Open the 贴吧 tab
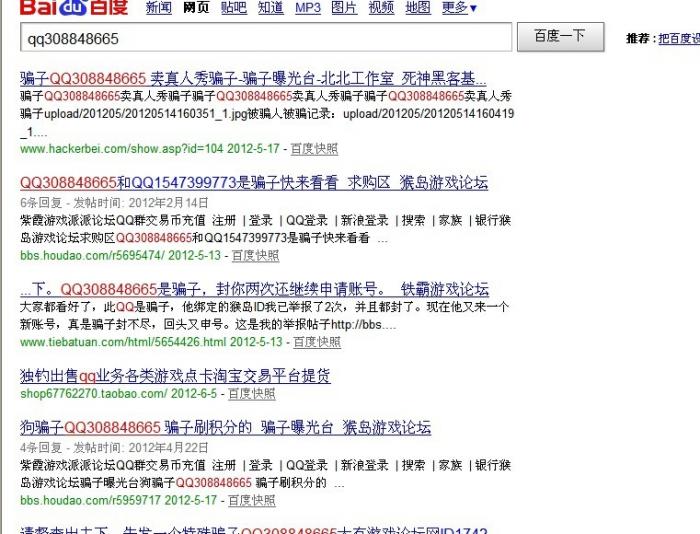This screenshot has height=534, width=700. coord(234,8)
